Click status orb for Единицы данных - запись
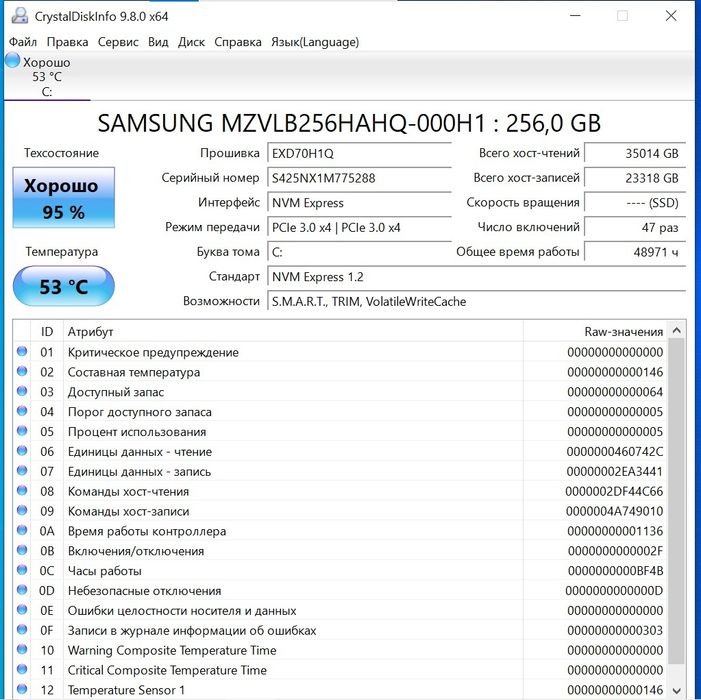Screen dimensions: 701x700 (x=22, y=471)
